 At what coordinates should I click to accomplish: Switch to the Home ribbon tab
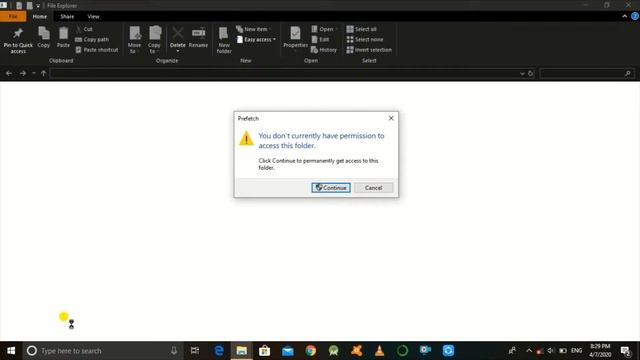(40, 16)
